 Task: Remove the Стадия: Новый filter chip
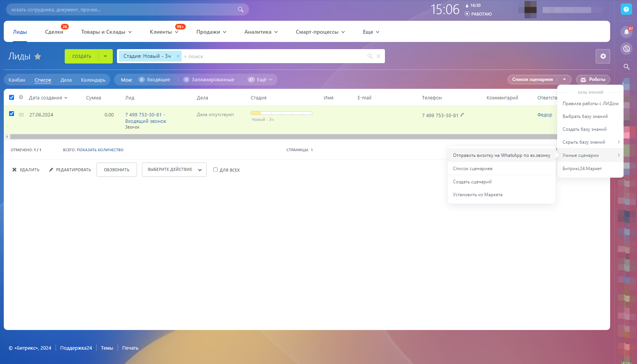tap(178, 56)
